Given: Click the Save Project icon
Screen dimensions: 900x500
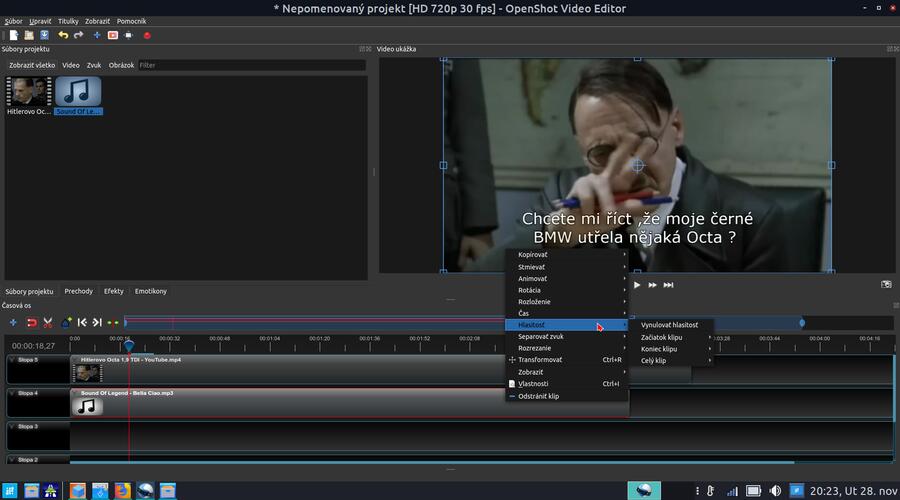Looking at the screenshot, I should pos(44,35).
